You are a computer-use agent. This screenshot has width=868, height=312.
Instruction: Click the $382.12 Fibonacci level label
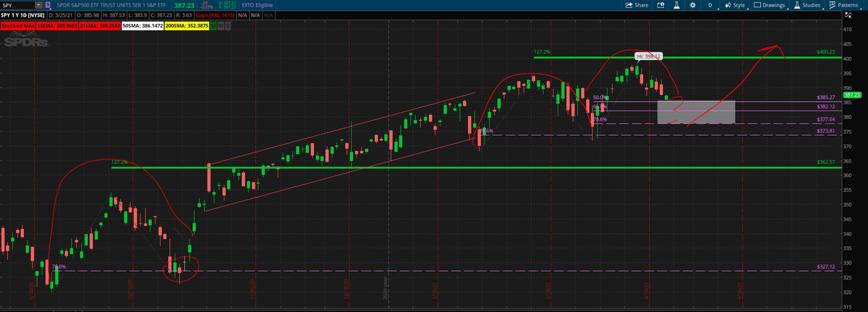825,106
